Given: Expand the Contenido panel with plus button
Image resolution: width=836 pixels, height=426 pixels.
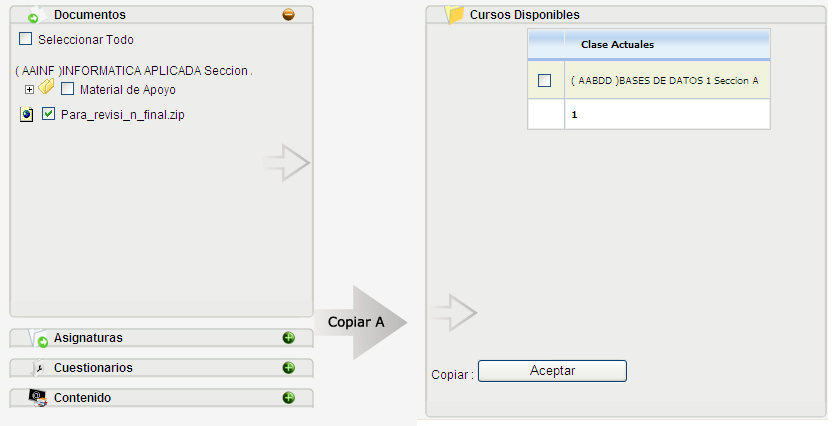Looking at the screenshot, I should [x=289, y=398].
